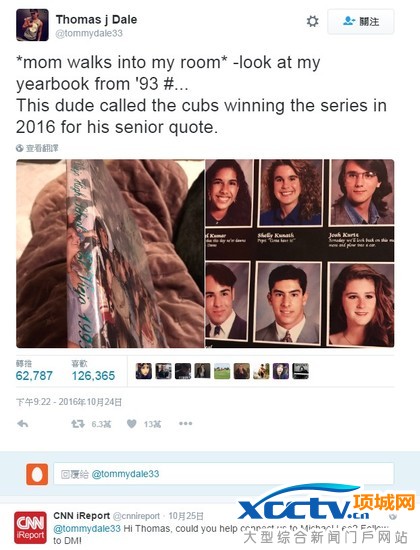Click the reply arrow icon
Image resolution: width=420 pixels, height=550 pixels.
tap(22, 424)
